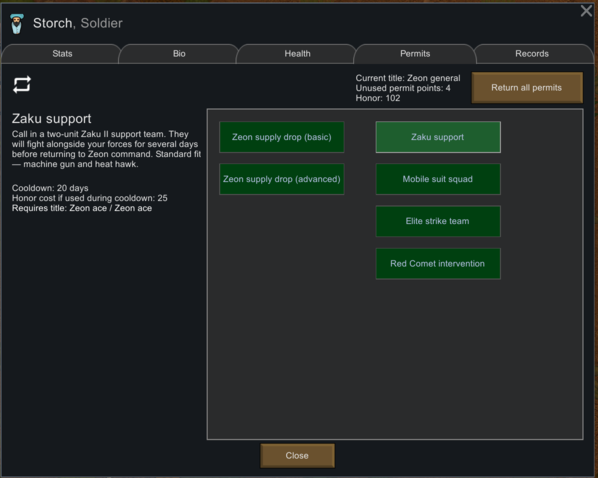Pick the Mobile suit squad permit

(x=438, y=179)
